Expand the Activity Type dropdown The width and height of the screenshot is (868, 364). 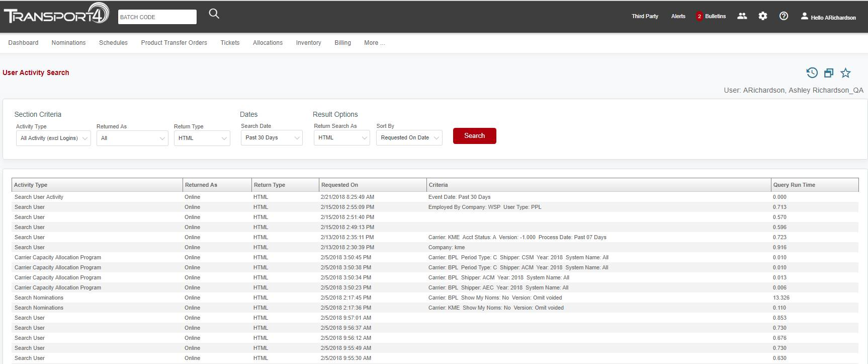(53, 138)
